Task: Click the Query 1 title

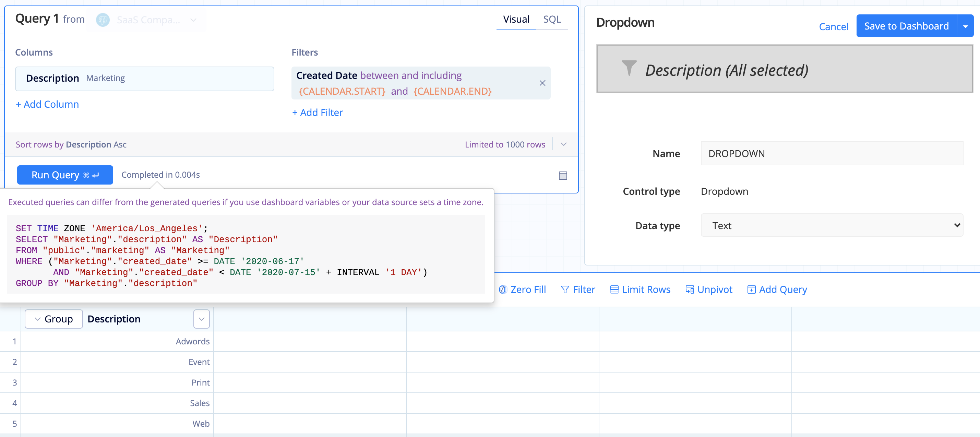Action: click(37, 19)
